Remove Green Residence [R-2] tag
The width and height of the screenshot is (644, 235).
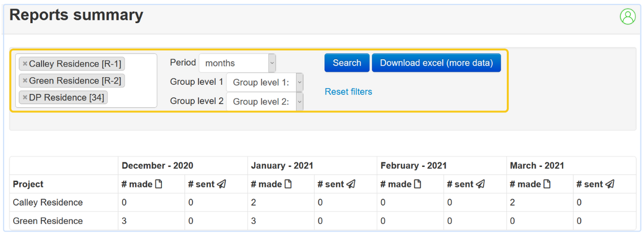point(25,81)
